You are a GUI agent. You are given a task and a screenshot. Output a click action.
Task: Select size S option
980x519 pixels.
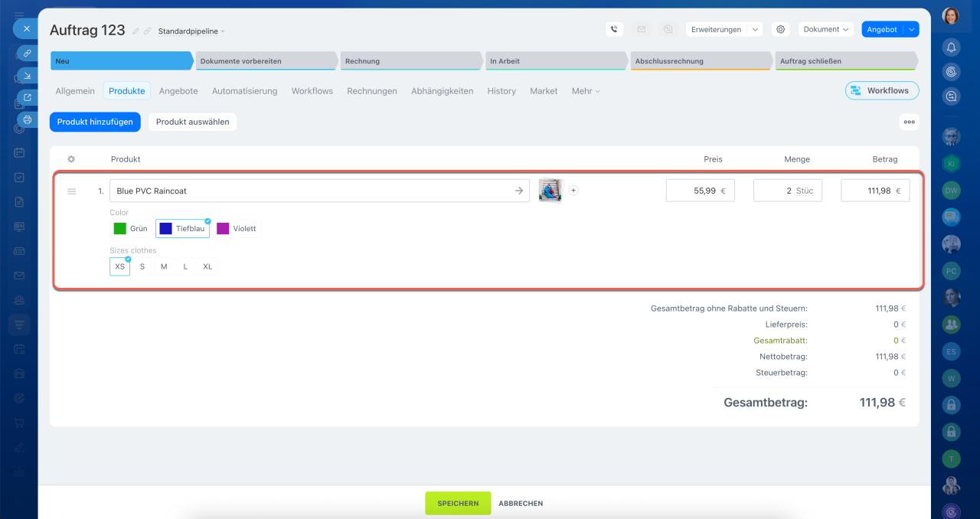142,266
